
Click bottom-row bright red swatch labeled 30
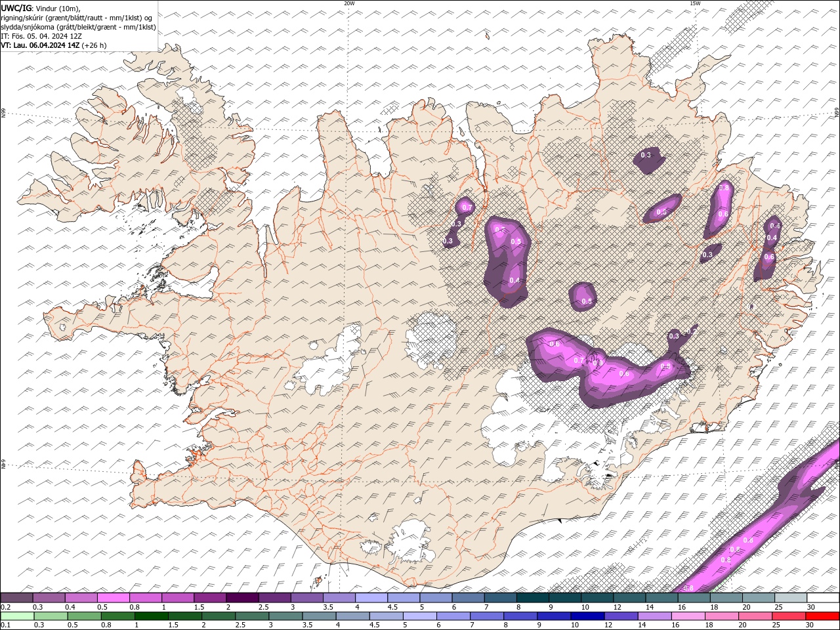[x=822, y=616]
